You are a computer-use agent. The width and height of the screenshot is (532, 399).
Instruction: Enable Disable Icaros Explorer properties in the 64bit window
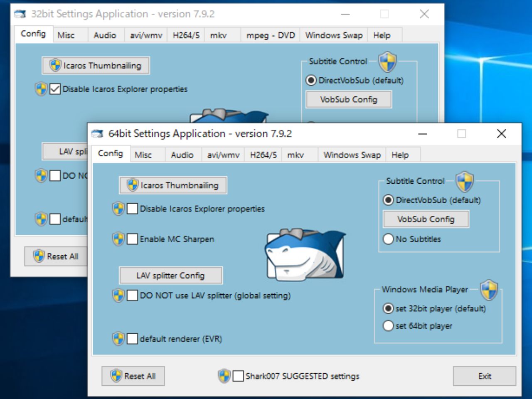tap(132, 209)
